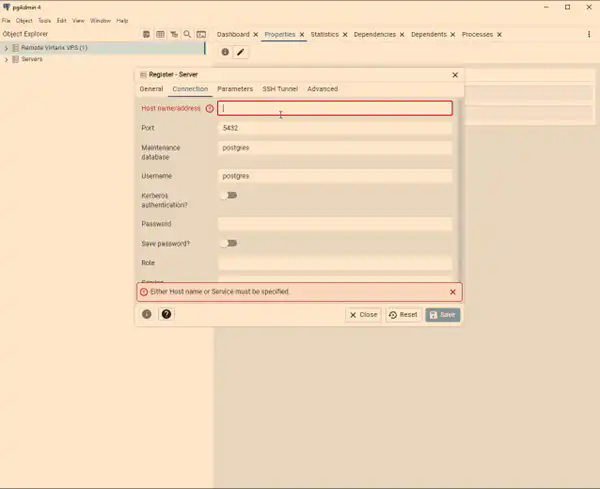
Task: Open the Dependents tab
Action: [429, 34]
